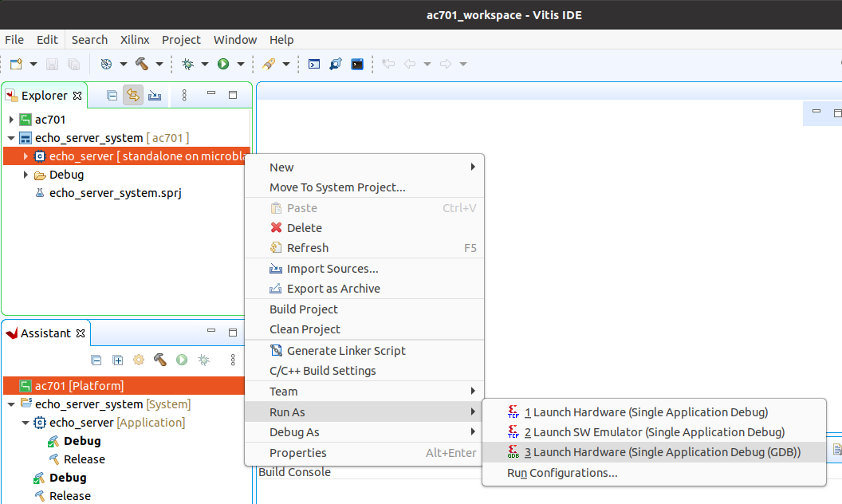
Task: Open the Debug dropdown arrow in toolbar
Action: [205, 64]
